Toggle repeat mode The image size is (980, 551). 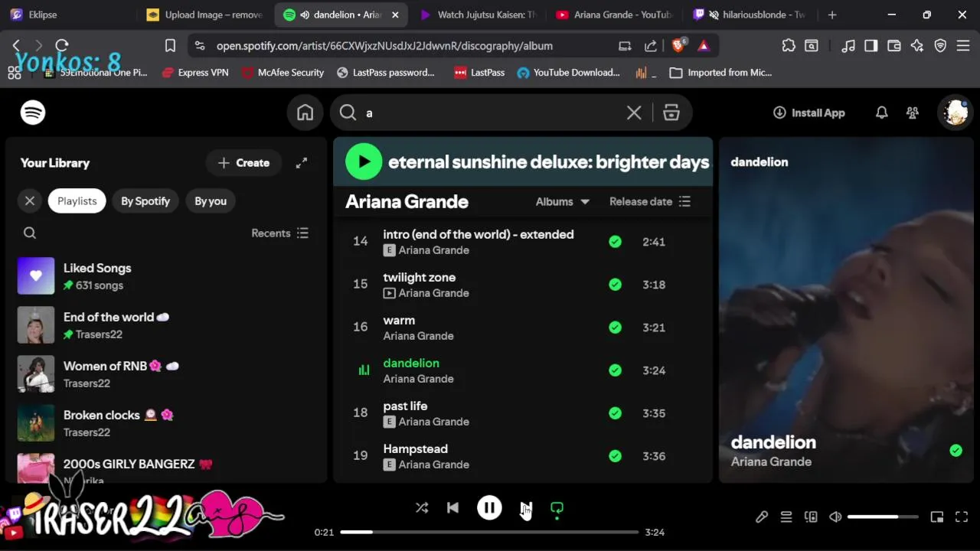557,508
